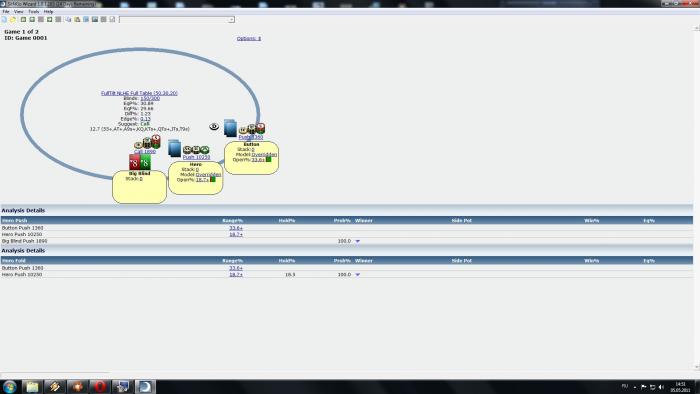700x394 pixels.
Task: Click the Big Blind Stack value link
Action: click(141, 178)
